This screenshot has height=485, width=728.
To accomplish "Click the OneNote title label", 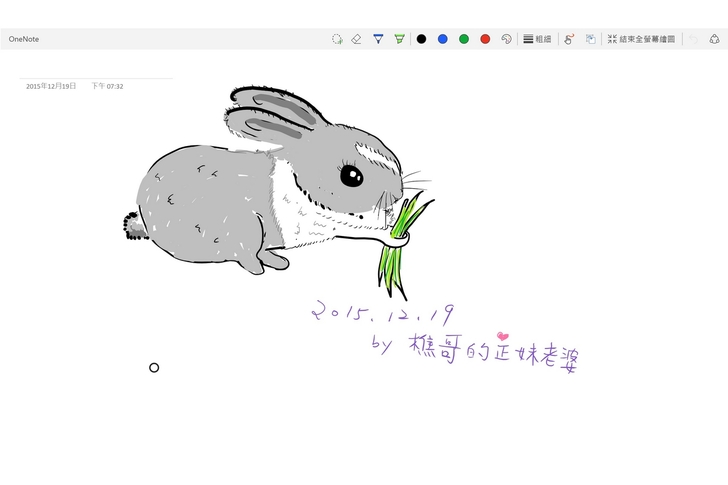I will 24,39.
